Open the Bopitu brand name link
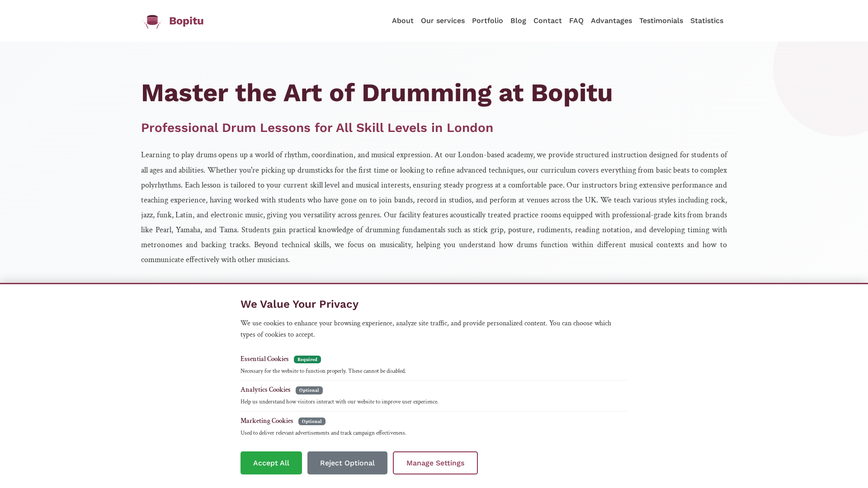The width and height of the screenshot is (868, 488). [186, 21]
